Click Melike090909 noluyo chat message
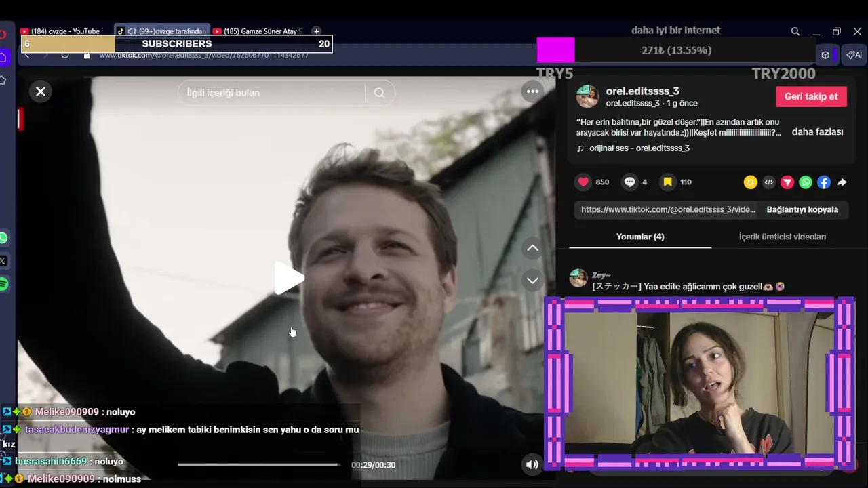Image resolution: width=868 pixels, height=488 pixels. pos(85,411)
